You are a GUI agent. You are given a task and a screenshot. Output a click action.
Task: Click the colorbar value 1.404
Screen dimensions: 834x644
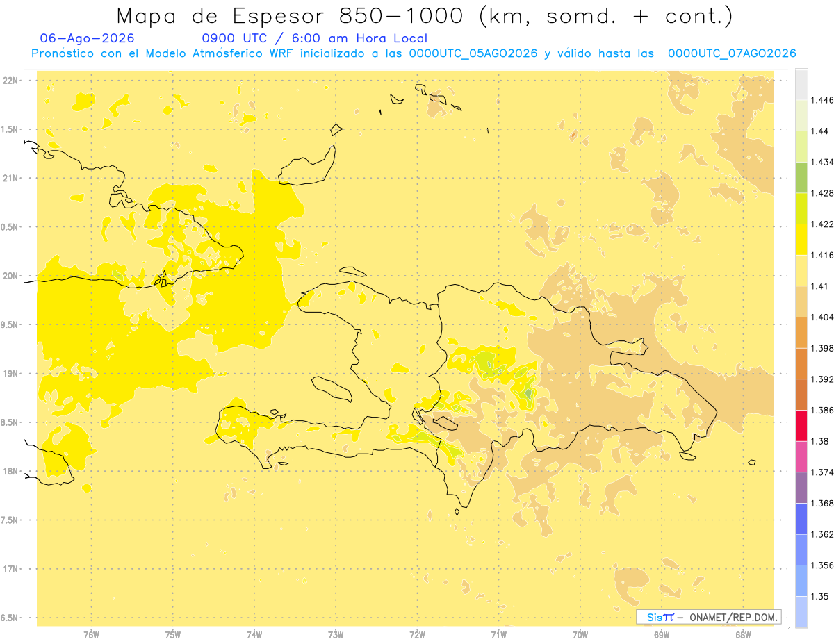822,317
